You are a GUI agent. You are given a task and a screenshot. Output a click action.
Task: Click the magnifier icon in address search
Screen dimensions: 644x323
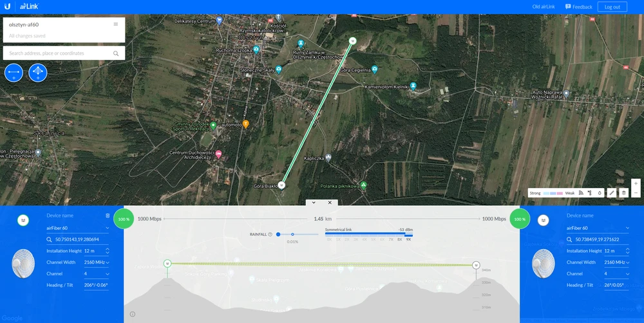(116, 53)
